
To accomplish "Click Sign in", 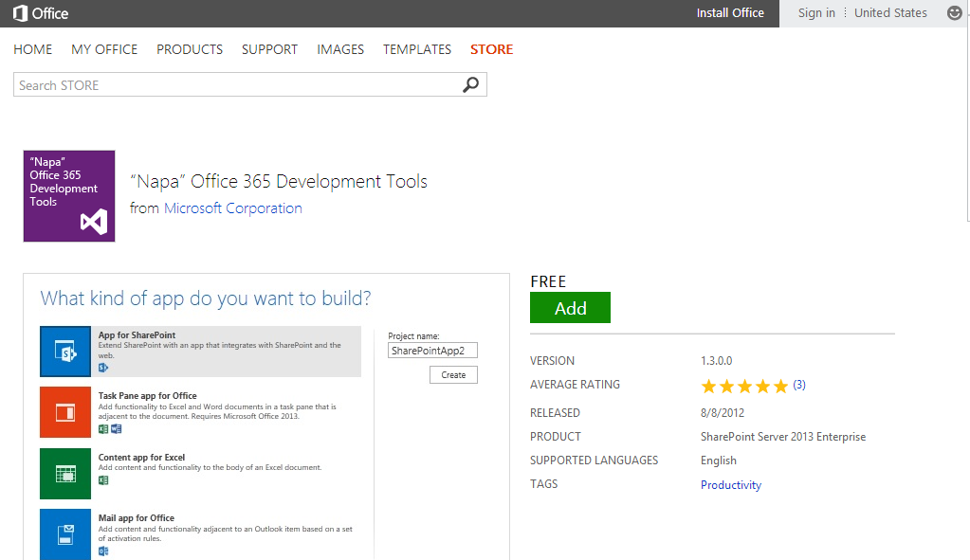I will 816,13.
